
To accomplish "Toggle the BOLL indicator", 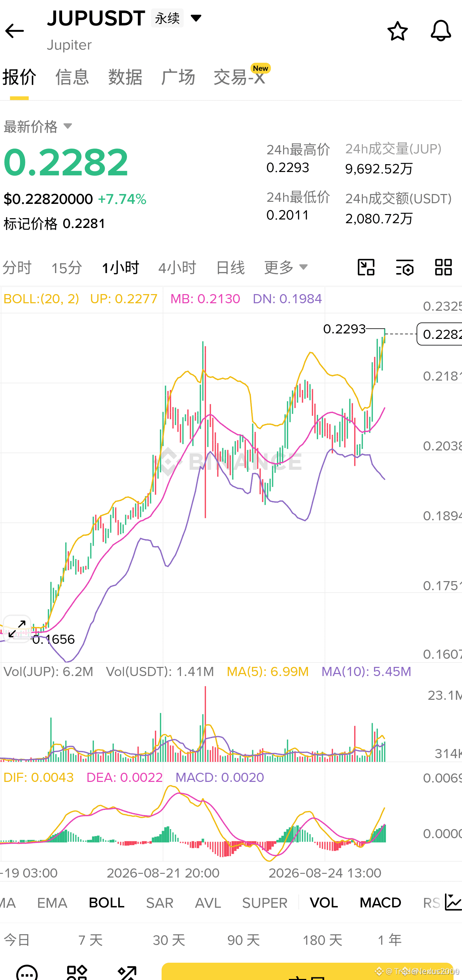I will [x=107, y=903].
